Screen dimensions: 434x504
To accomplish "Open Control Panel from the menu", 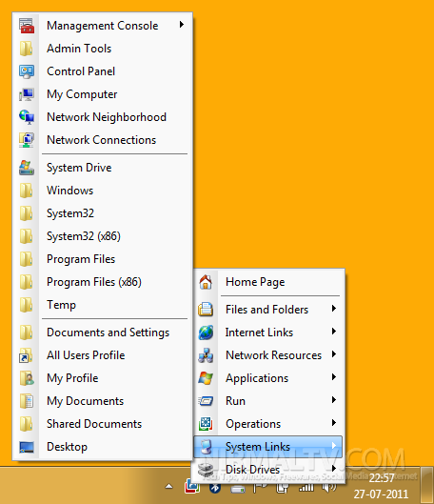I will [103, 71].
